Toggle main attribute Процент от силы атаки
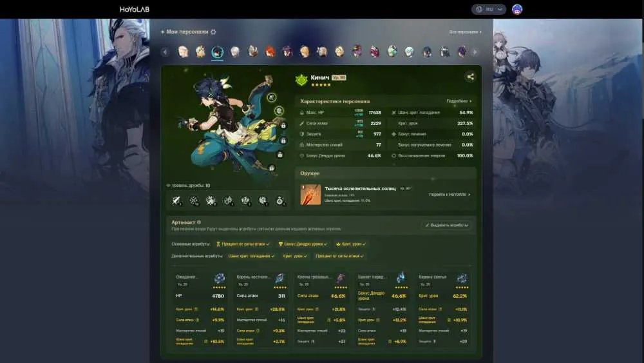644x363 pixels. tap(243, 244)
